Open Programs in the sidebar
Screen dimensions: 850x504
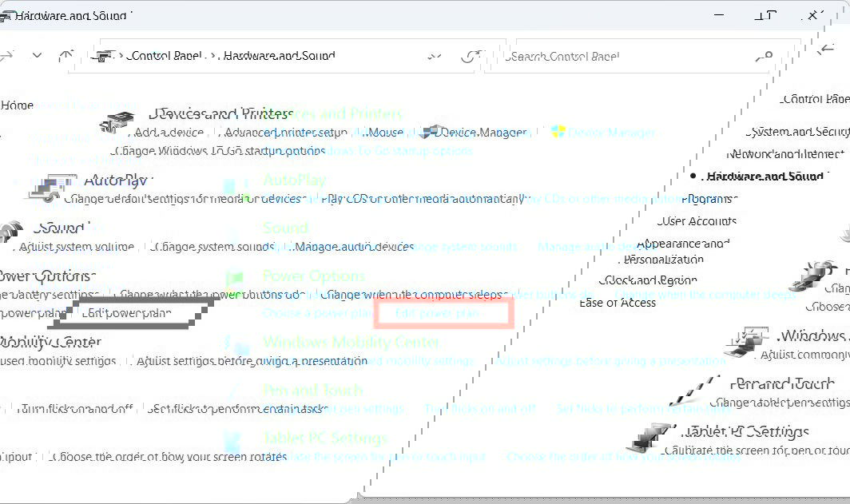click(709, 199)
